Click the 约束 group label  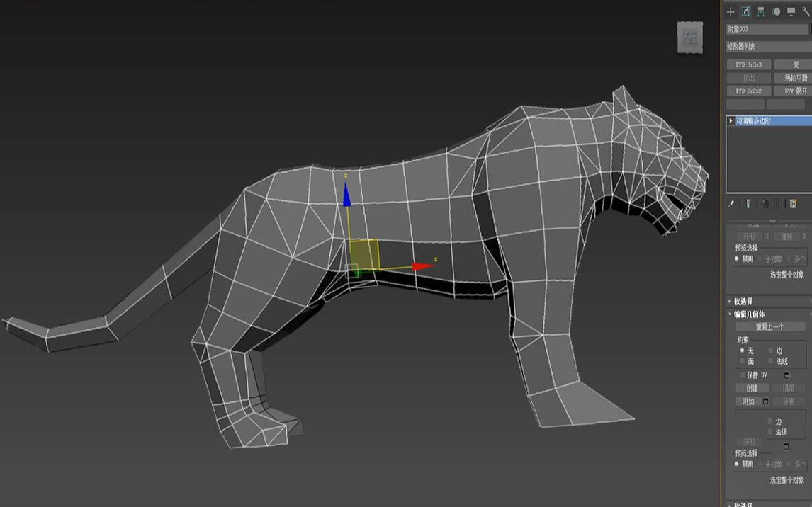pos(743,340)
